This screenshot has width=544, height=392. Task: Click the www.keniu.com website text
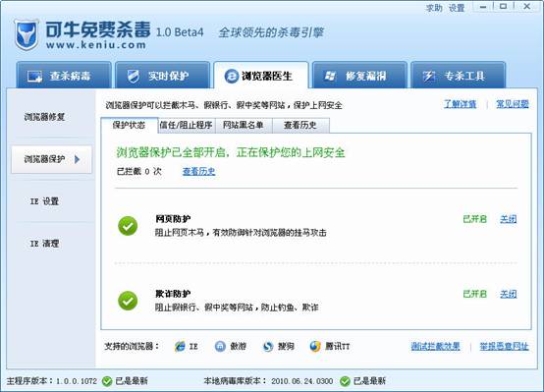(x=96, y=45)
